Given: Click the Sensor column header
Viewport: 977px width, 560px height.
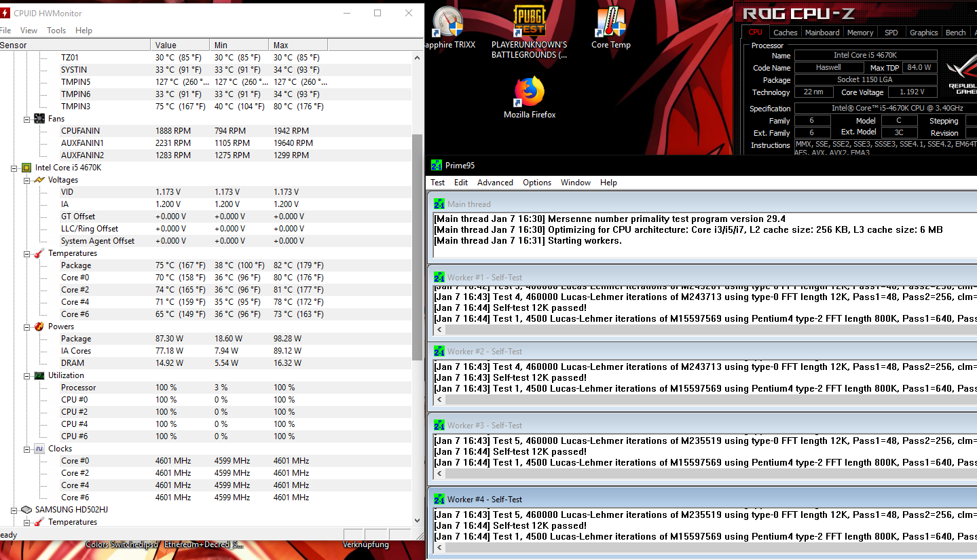Looking at the screenshot, I should (75, 45).
